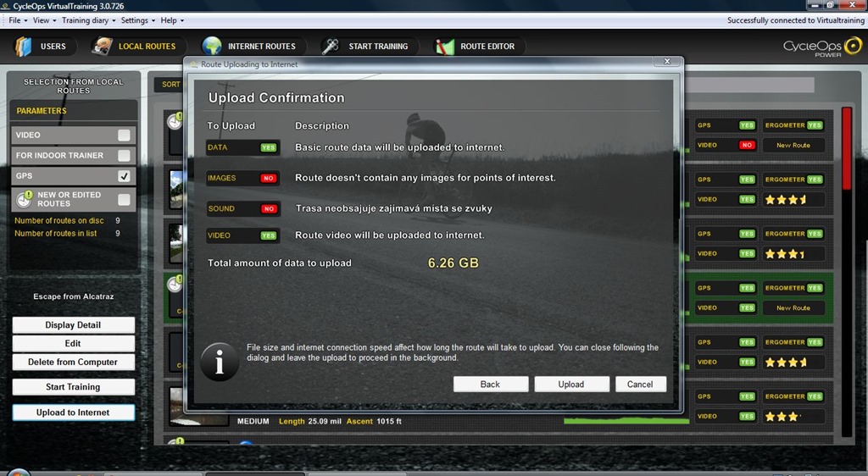Toggle the VIDEO parameter checkbox
This screenshot has width=868, height=476.
click(124, 135)
